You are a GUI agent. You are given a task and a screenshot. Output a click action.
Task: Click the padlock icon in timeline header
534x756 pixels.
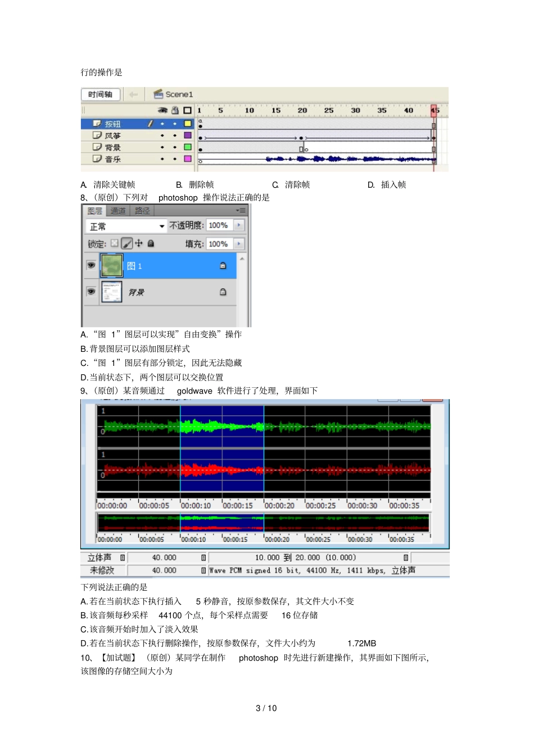click(x=175, y=110)
